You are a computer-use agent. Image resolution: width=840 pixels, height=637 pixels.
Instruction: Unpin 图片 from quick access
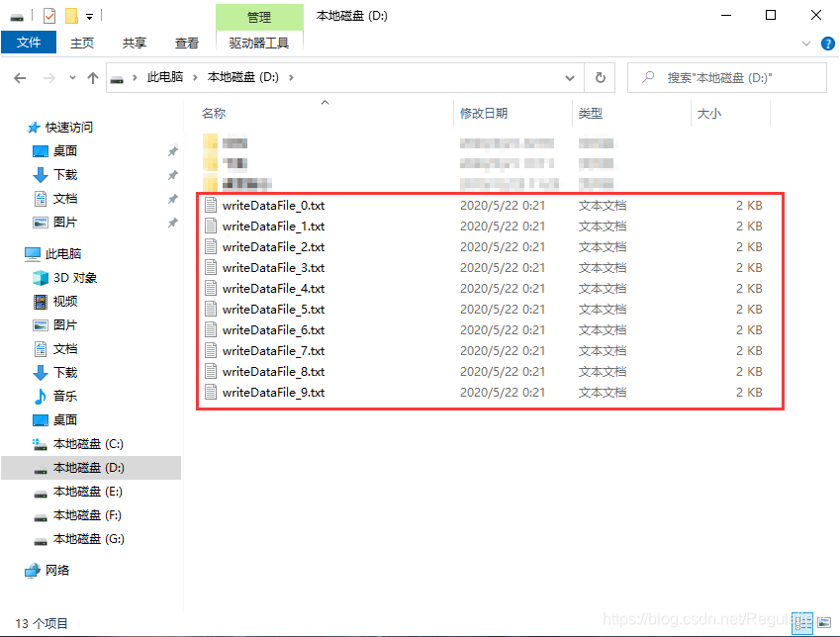tap(173, 222)
